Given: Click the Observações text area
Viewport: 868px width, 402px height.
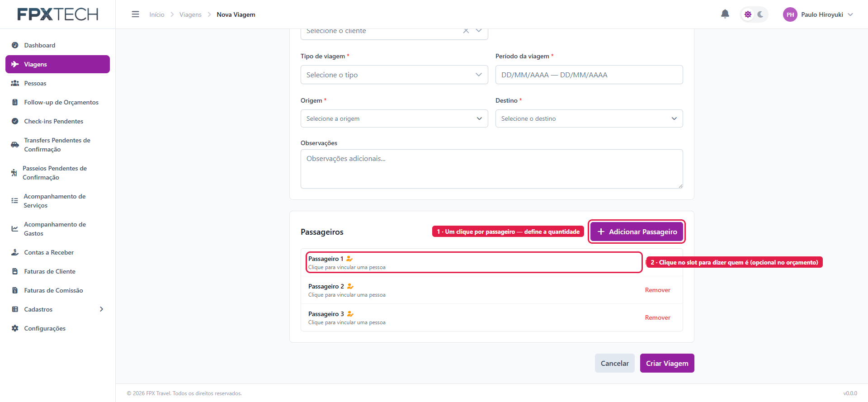Looking at the screenshot, I should (492, 169).
